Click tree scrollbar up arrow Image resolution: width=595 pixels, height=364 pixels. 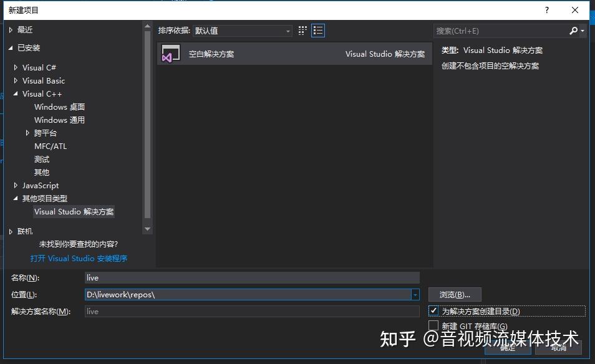click(148, 26)
